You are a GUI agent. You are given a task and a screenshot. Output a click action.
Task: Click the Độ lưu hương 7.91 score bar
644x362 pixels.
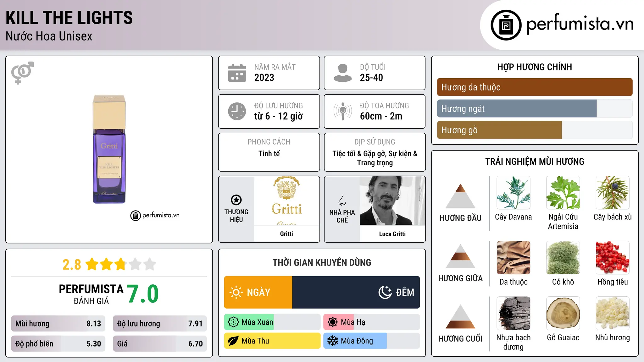coord(160,324)
